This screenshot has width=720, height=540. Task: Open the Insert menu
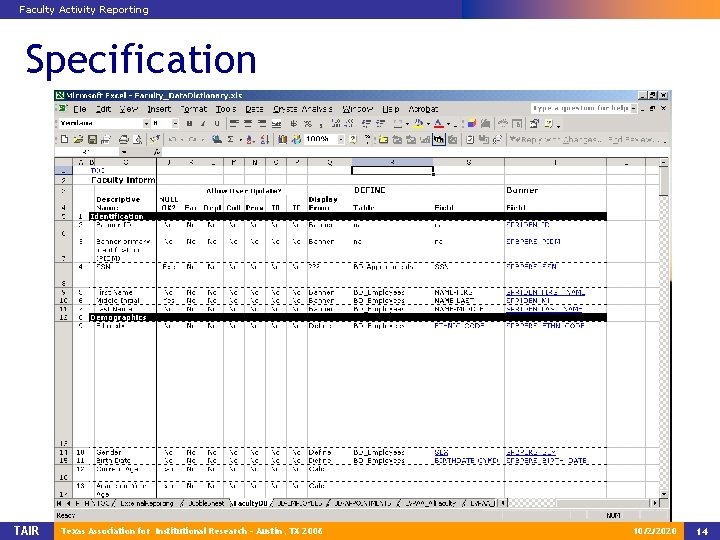click(159, 109)
